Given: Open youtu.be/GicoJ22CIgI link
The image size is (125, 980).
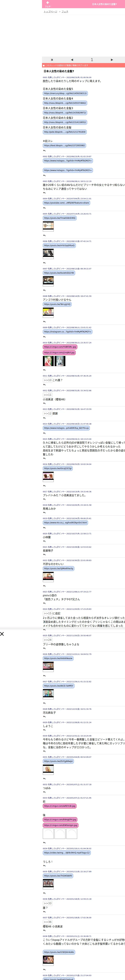Looking at the screenshot, I should coord(58,468).
